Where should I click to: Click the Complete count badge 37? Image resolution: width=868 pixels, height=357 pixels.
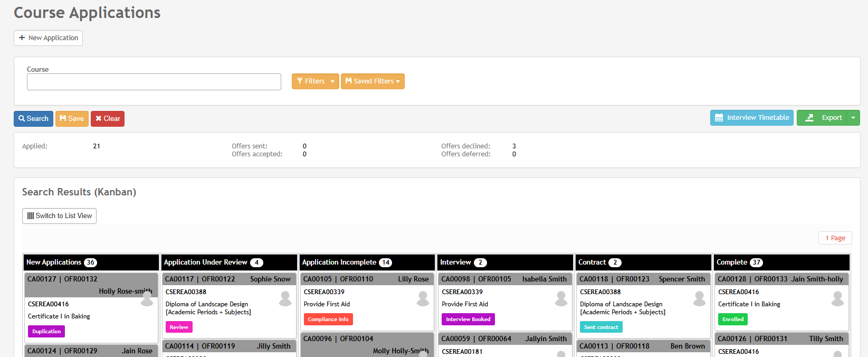pyautogui.click(x=757, y=262)
